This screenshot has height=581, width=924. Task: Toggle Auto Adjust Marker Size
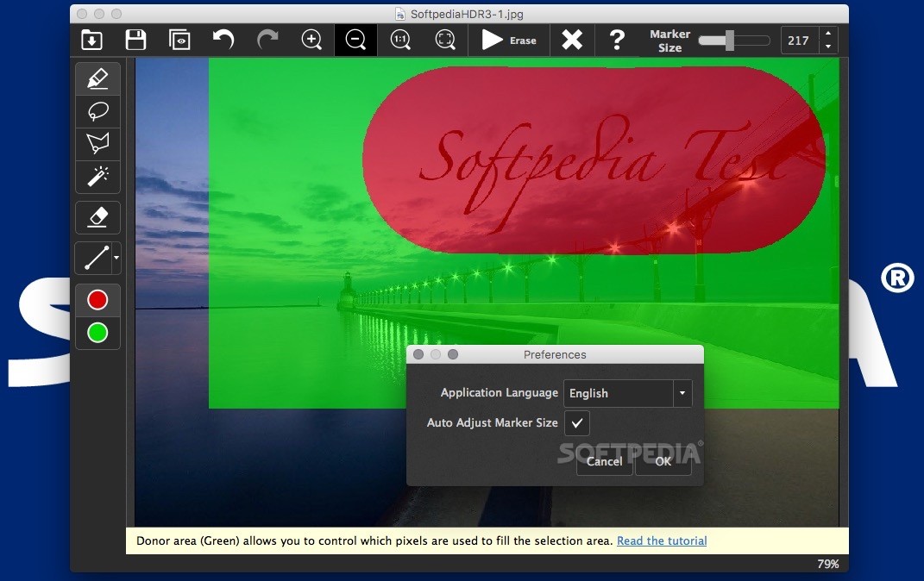[x=576, y=423]
